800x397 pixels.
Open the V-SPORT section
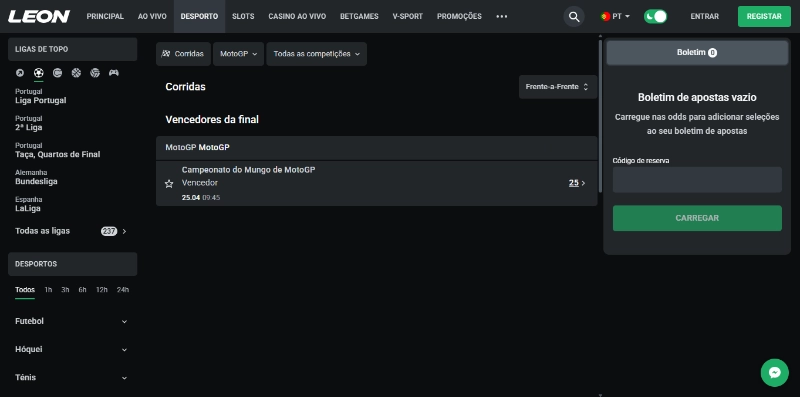point(408,16)
